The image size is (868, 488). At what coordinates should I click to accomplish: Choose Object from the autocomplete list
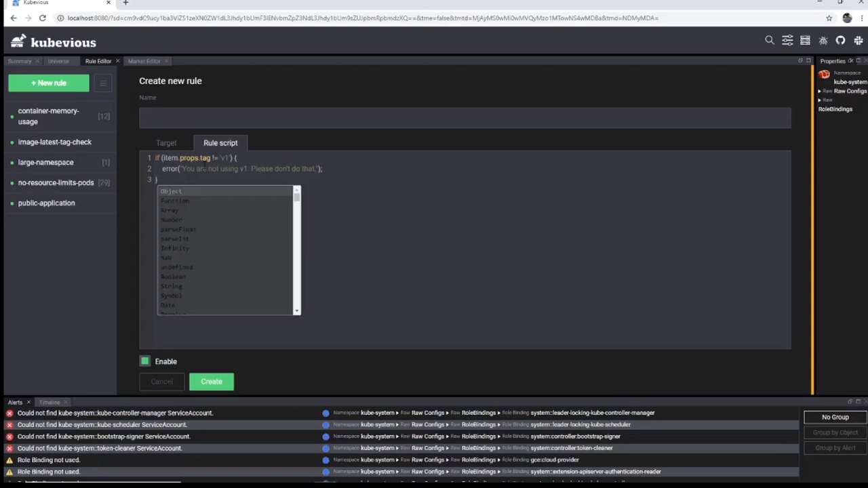225,191
